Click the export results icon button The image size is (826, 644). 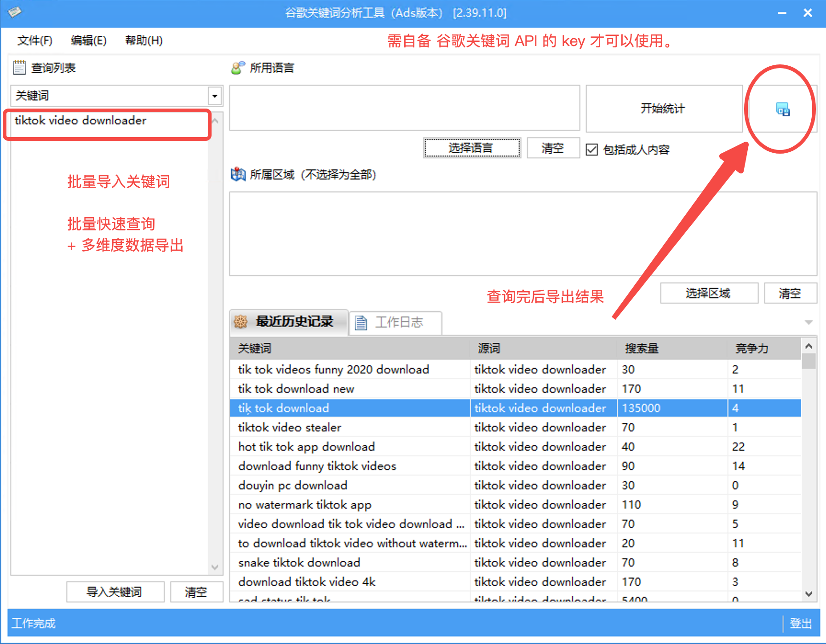pyautogui.click(x=782, y=109)
